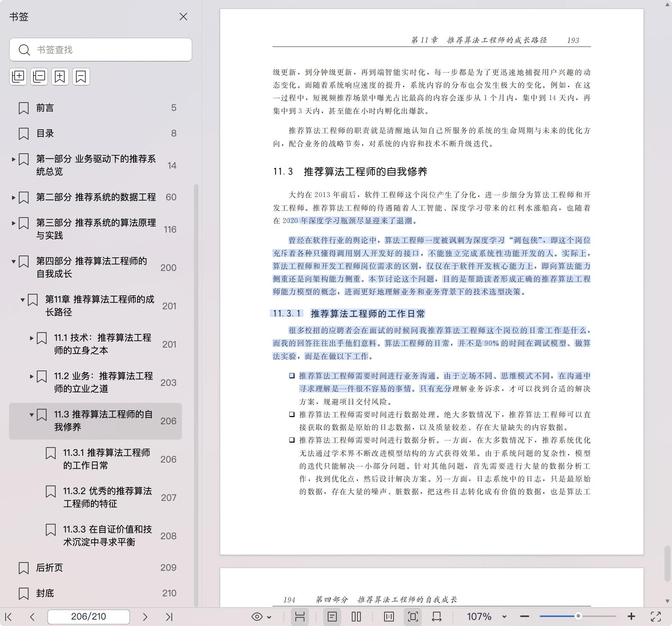Viewport: 672px width, 626px height.
Task: Fit page width icon
Action: [437, 617]
